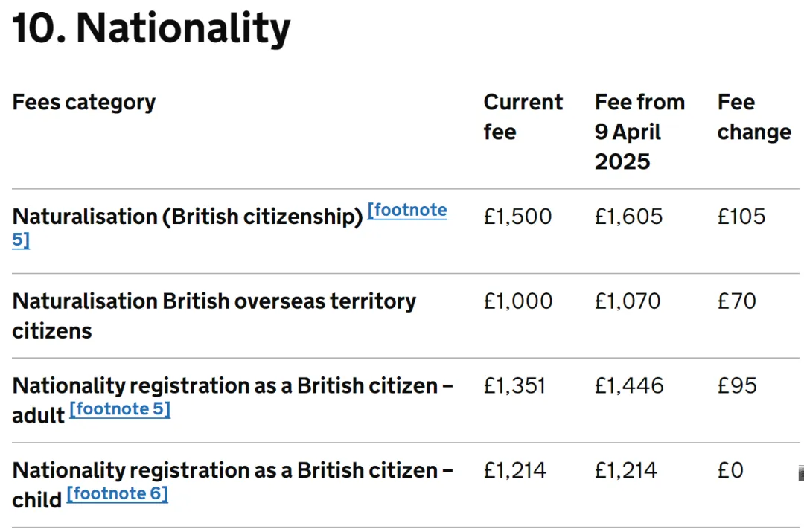Click the 'Current fee' column header
This screenshot has height=532, width=804.
click(x=523, y=117)
